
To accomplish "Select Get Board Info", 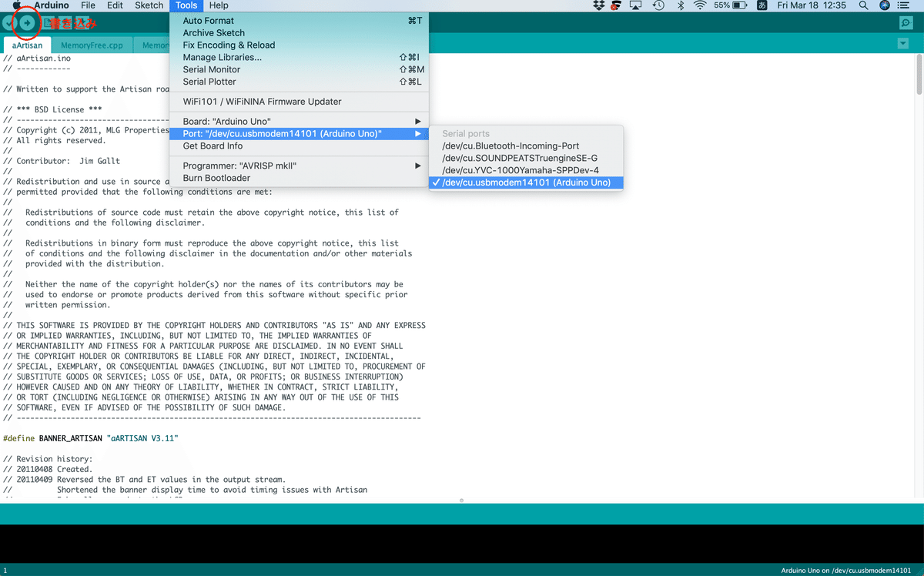I will [300, 146].
